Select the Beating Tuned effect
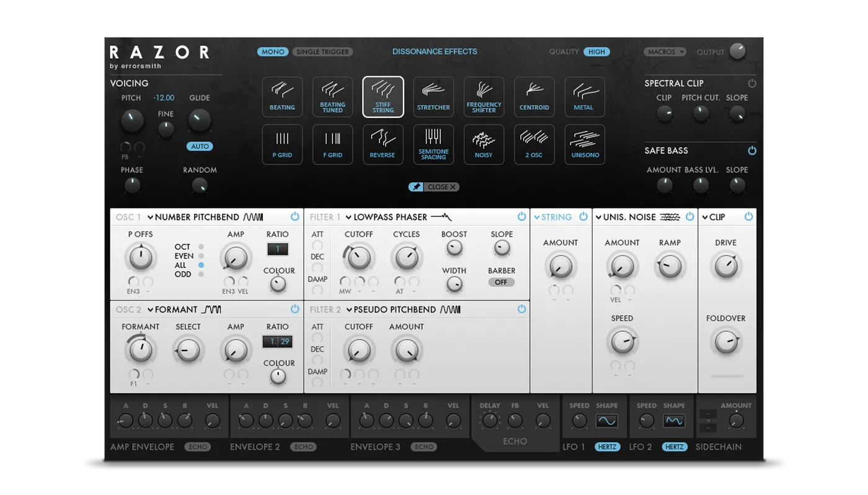The height and width of the screenshot is (495, 868). click(333, 97)
